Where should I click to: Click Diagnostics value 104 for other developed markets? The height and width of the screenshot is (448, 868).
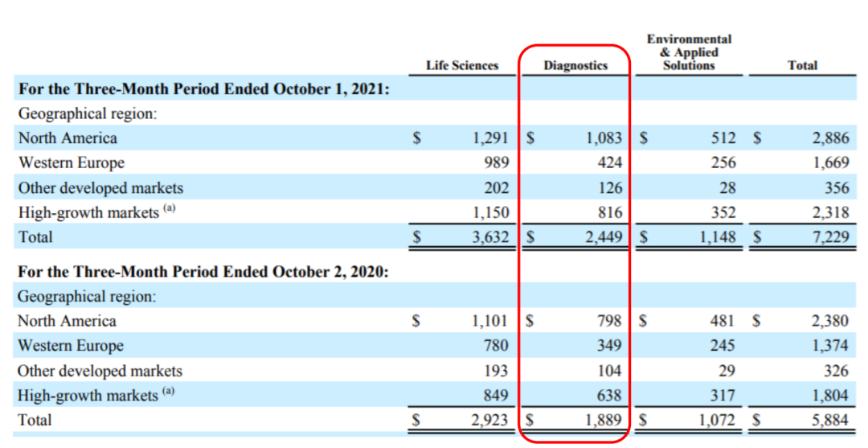tap(609, 371)
